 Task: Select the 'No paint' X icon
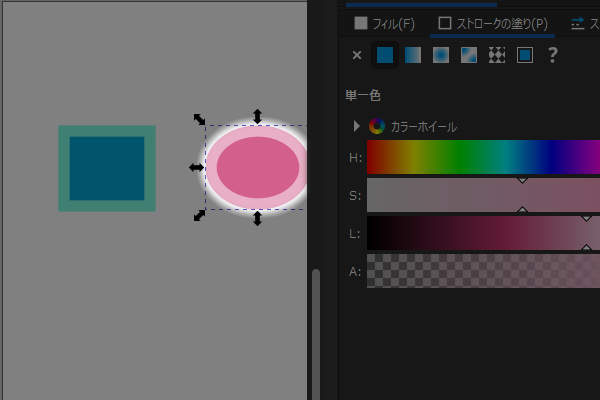tap(358, 56)
